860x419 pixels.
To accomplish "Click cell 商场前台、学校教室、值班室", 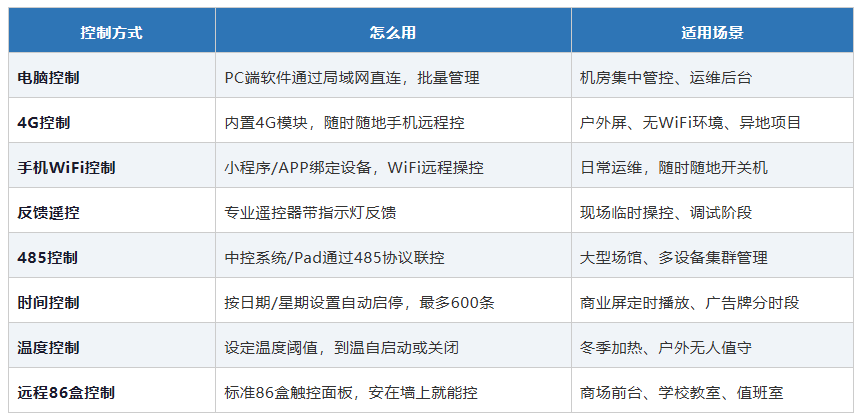I will click(712, 390).
